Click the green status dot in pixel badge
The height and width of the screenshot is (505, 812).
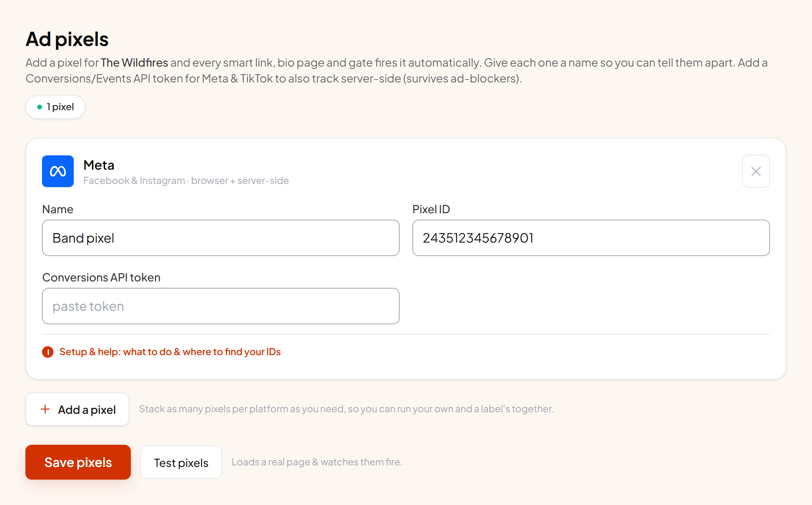click(x=40, y=107)
